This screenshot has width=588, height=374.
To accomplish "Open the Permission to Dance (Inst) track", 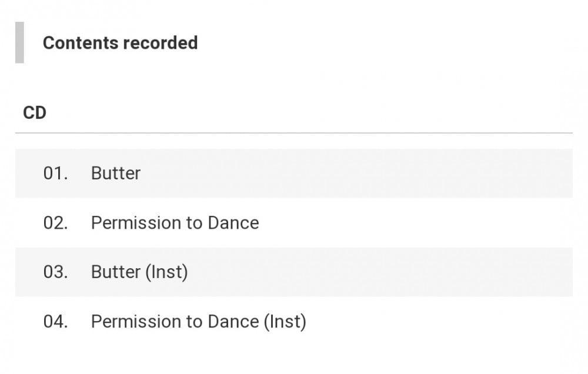I will tap(199, 322).
